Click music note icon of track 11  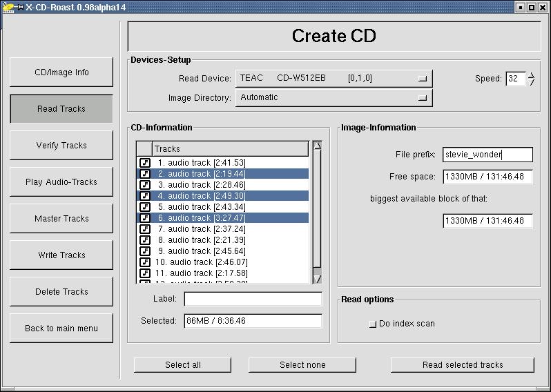point(145,273)
